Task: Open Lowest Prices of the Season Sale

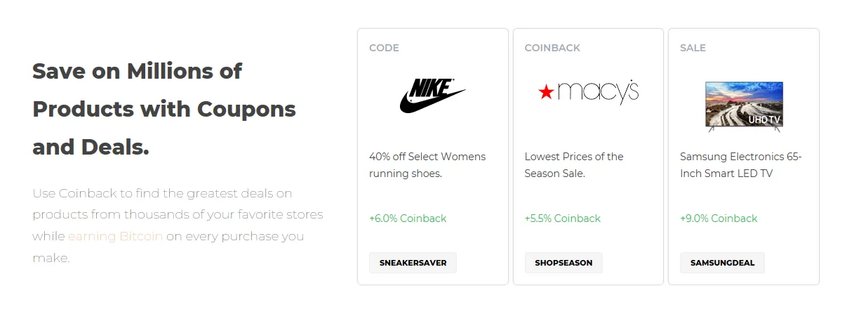Action: (574, 165)
